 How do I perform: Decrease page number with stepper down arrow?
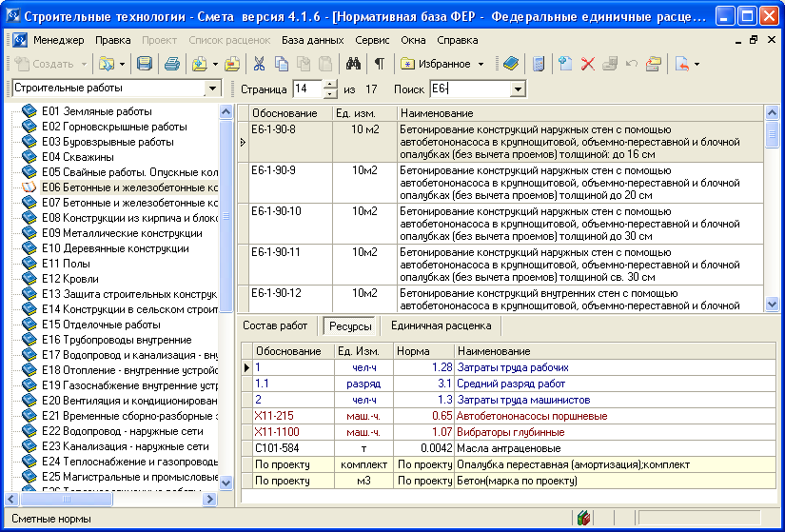(x=330, y=93)
